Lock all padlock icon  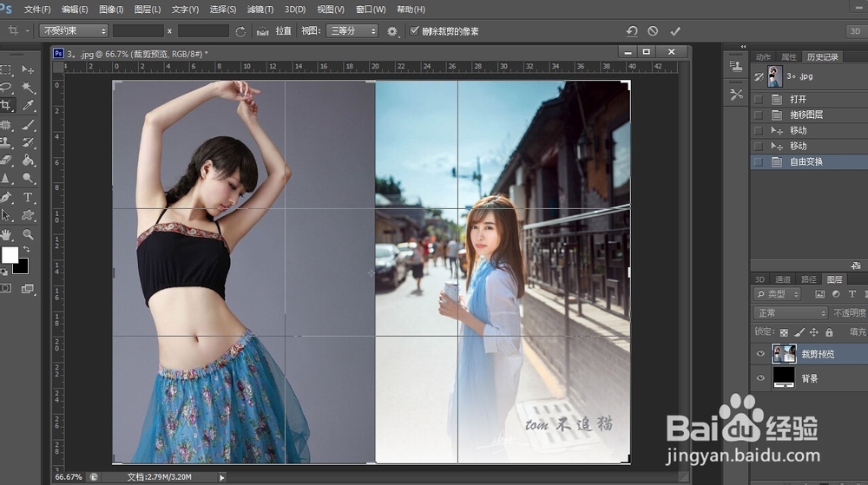(829, 332)
